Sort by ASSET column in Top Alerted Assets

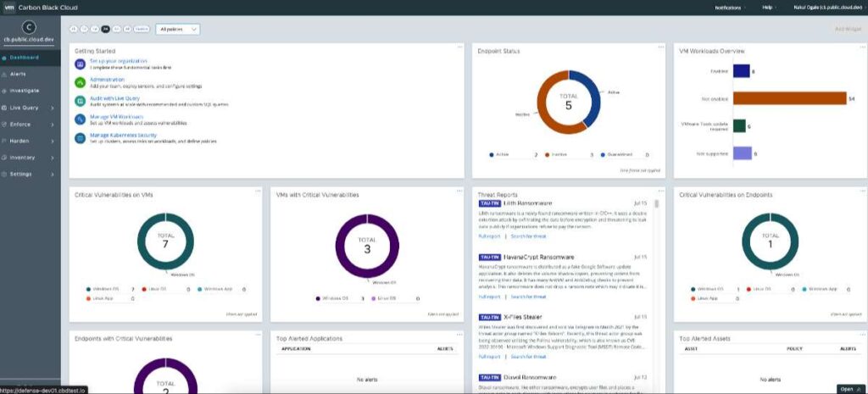pos(691,349)
